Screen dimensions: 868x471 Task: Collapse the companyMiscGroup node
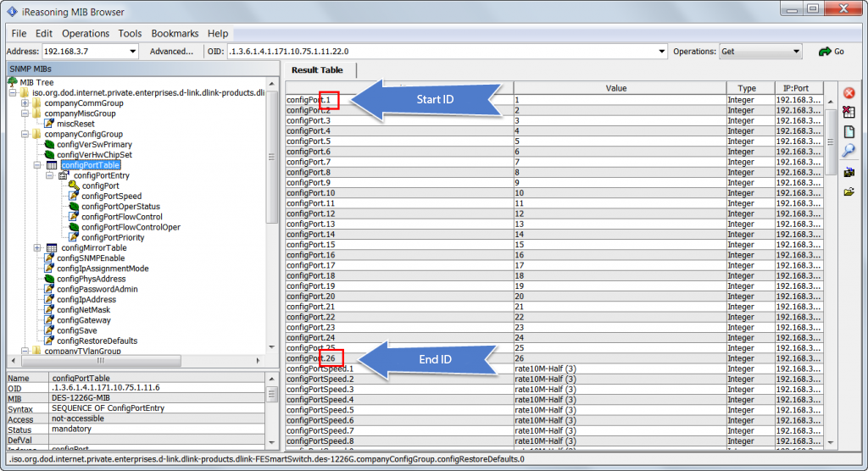tap(25, 114)
